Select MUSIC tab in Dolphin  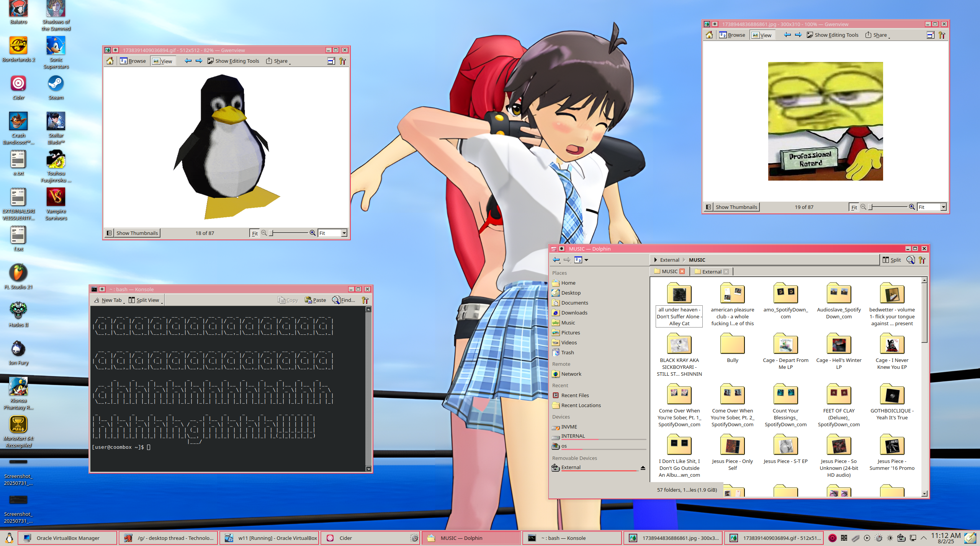point(669,271)
